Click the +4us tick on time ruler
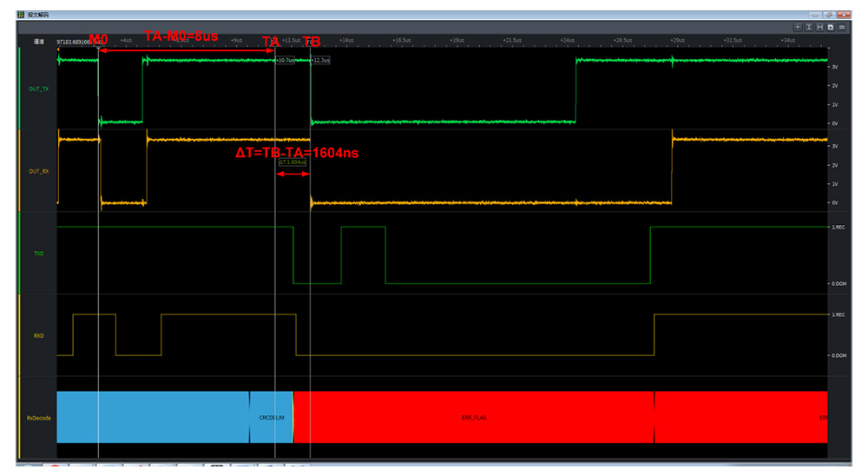 coord(126,41)
